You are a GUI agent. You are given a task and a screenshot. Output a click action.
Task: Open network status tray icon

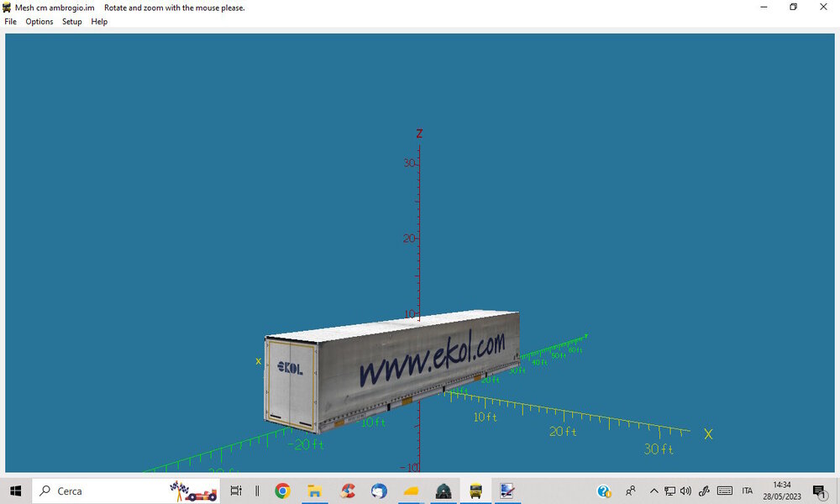click(669, 491)
